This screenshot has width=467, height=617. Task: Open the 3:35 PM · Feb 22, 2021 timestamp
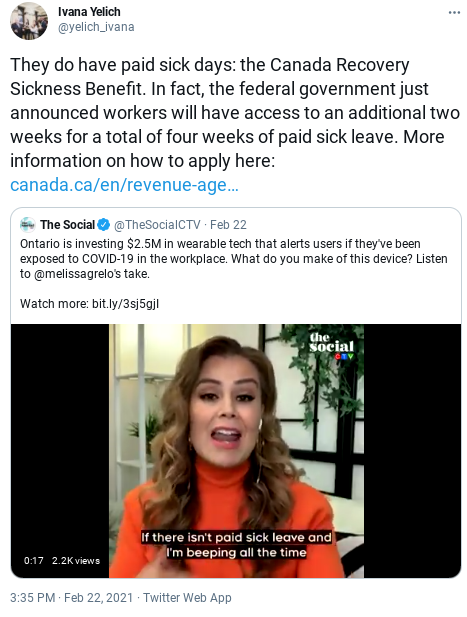point(72,598)
